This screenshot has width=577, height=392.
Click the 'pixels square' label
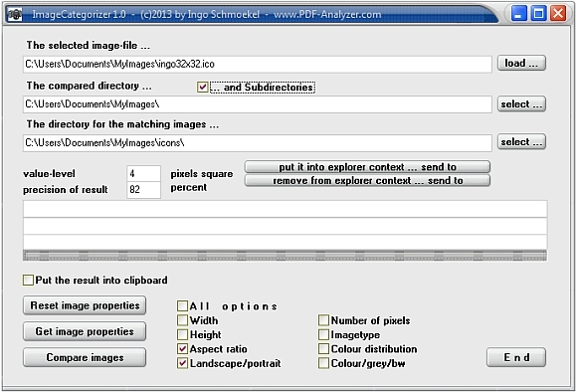click(202, 174)
